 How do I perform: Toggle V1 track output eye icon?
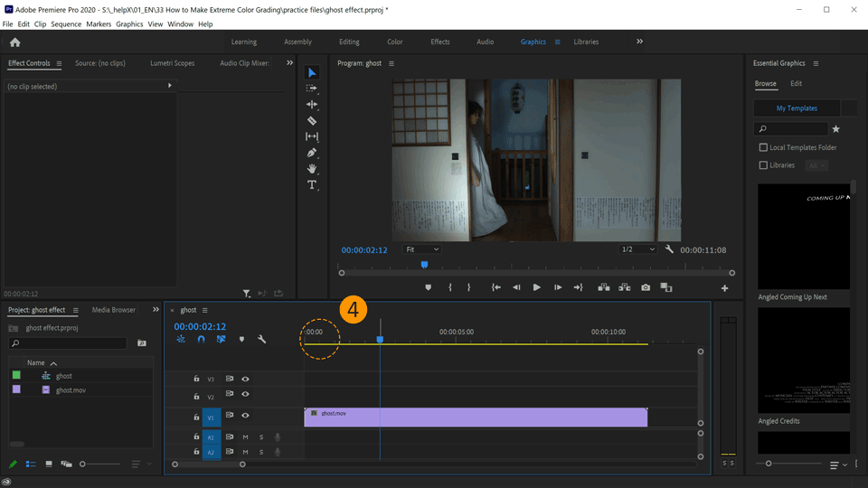click(x=245, y=416)
